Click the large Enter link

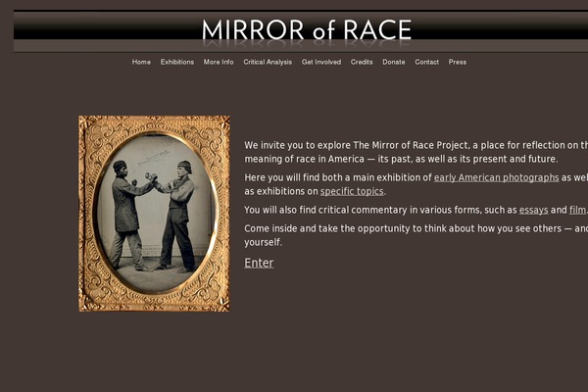pos(259,263)
